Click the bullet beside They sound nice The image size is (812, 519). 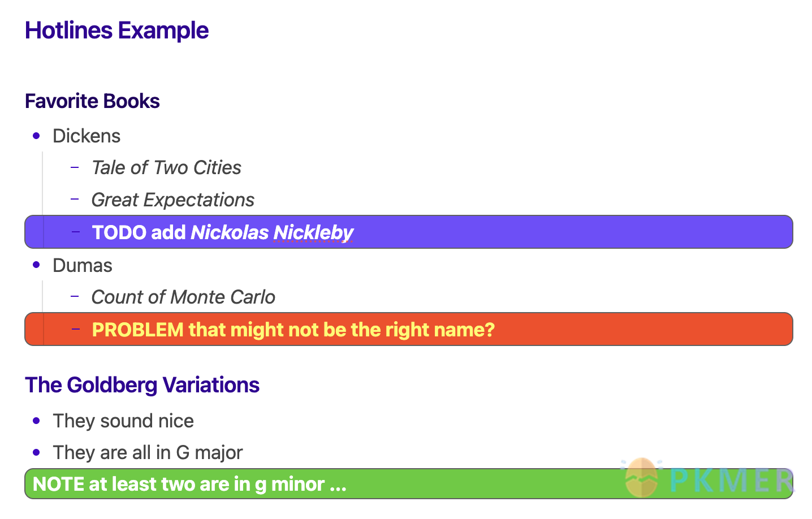click(x=37, y=421)
